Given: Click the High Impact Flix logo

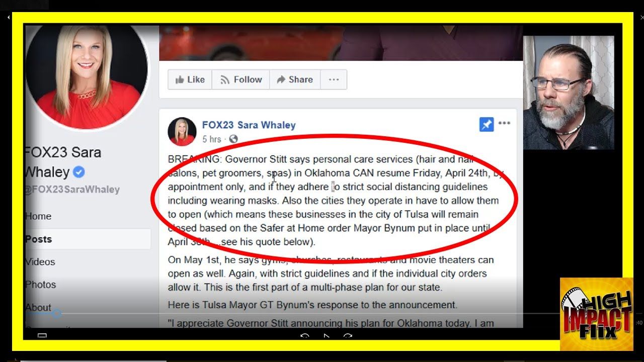Looking at the screenshot, I should 597,314.
